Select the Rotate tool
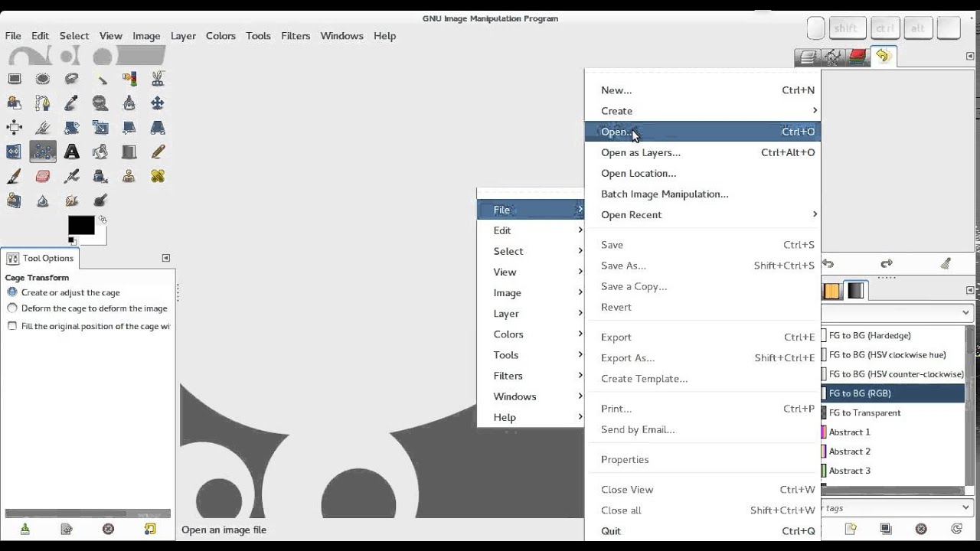 71,127
